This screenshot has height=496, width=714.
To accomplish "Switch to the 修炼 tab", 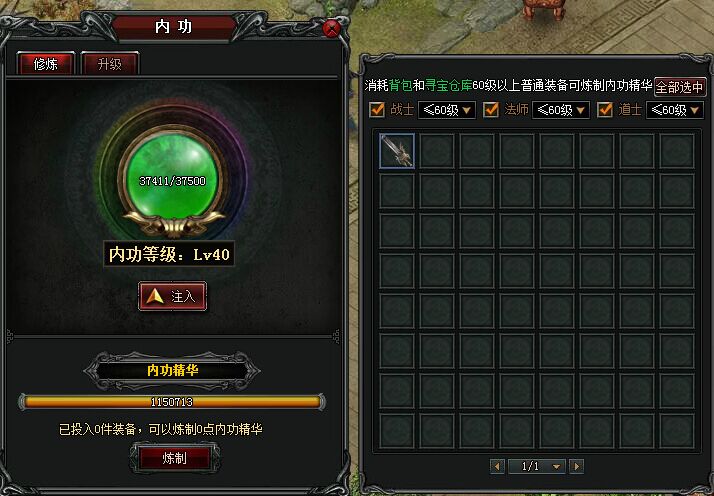I will click(46, 64).
